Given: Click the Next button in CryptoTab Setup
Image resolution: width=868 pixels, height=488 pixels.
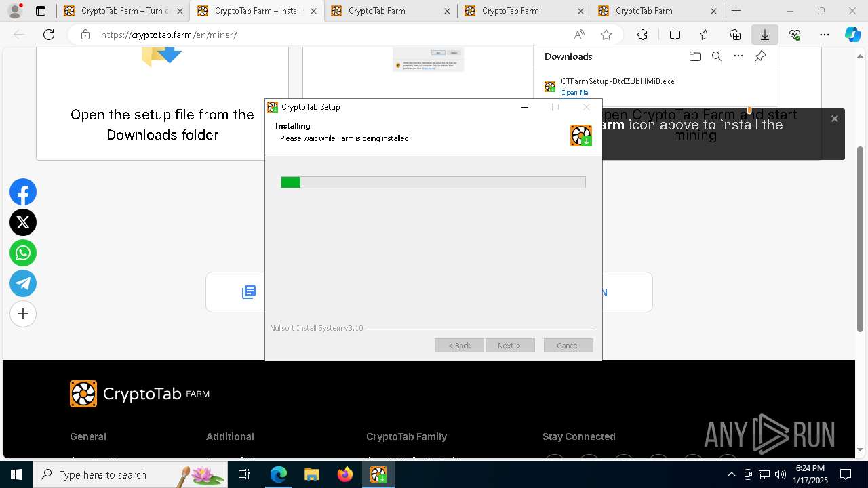Looking at the screenshot, I should click(x=510, y=346).
